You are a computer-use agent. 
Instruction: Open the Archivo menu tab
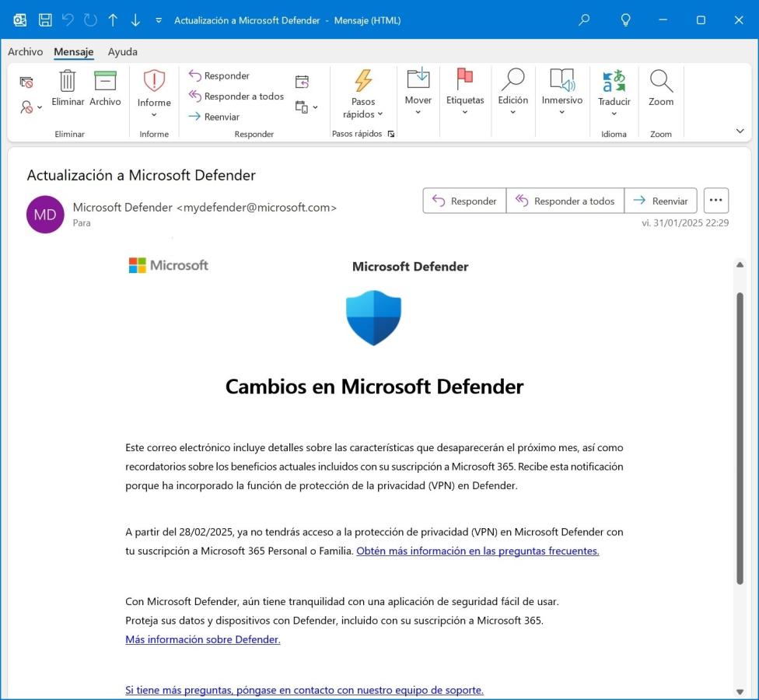(x=25, y=52)
